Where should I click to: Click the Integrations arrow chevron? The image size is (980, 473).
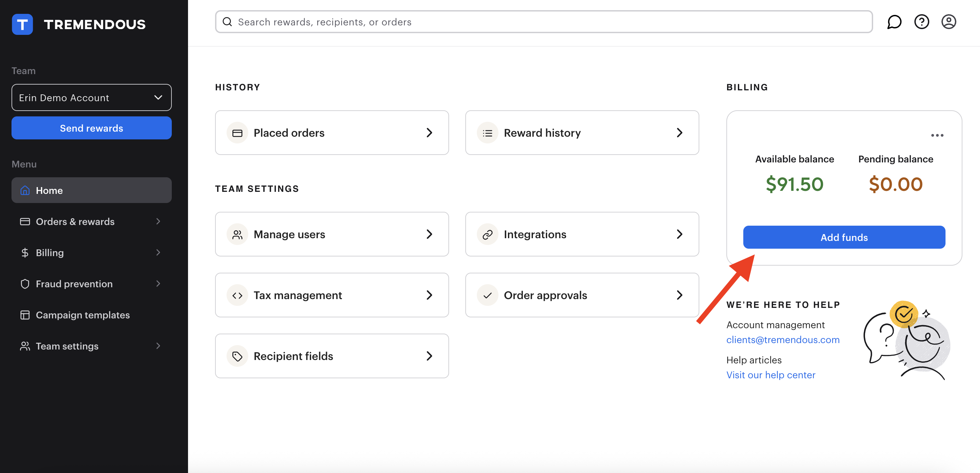click(680, 234)
